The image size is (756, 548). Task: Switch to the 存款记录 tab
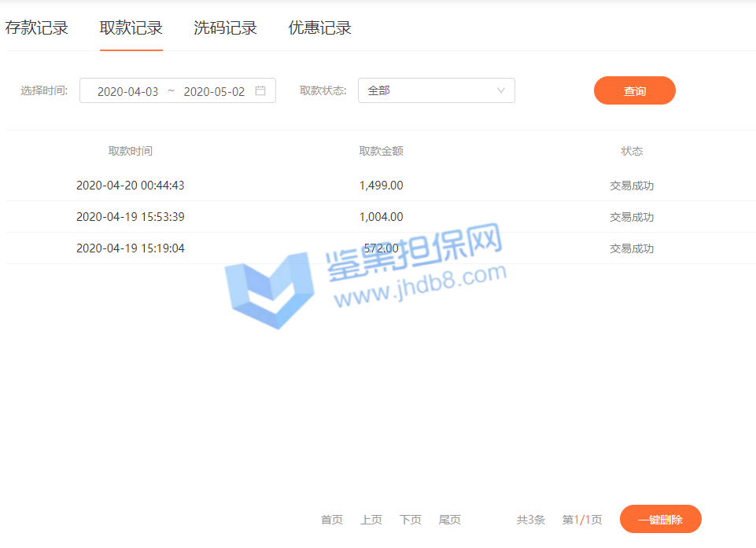click(37, 28)
